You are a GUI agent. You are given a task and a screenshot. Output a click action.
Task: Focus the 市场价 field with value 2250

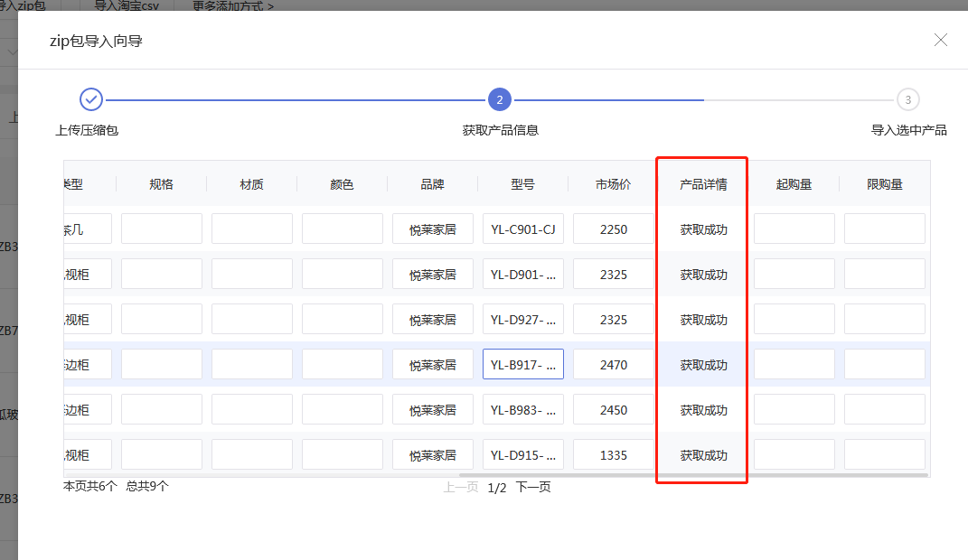click(613, 229)
